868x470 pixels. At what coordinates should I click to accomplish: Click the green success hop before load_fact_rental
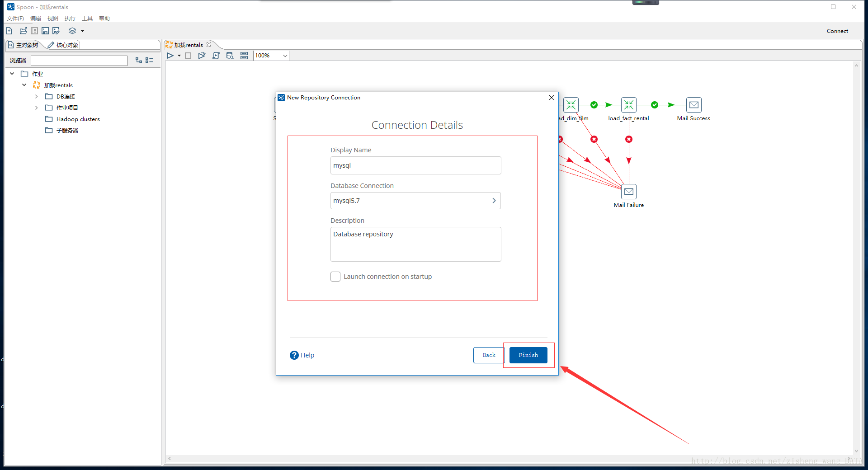(x=594, y=105)
